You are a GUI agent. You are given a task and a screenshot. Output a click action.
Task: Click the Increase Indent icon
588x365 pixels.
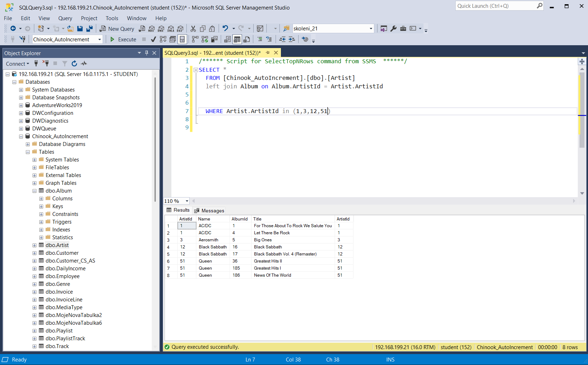click(292, 39)
